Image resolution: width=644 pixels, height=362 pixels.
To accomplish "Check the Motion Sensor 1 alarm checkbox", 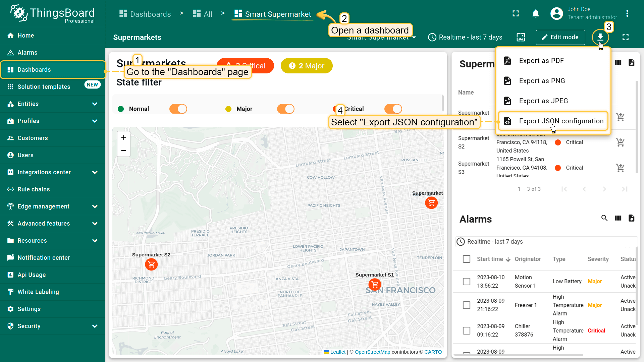I will pos(466,282).
